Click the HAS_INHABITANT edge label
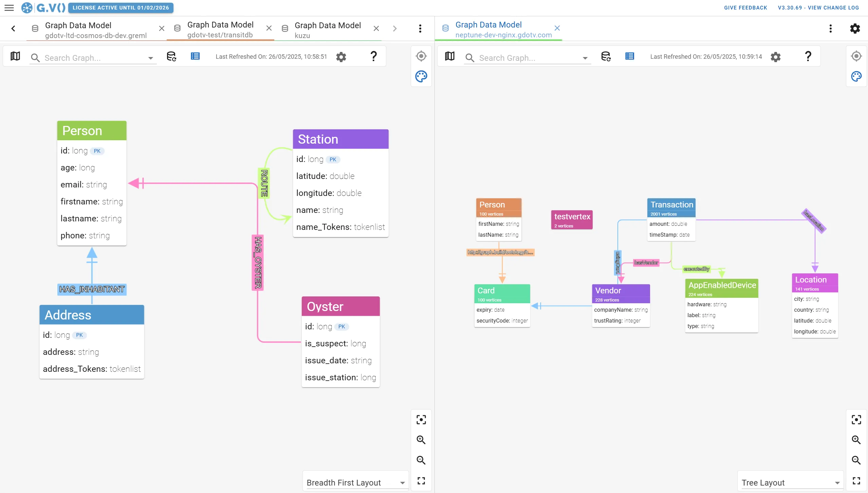Screen dimensions: 868x493 pyautogui.click(x=92, y=289)
